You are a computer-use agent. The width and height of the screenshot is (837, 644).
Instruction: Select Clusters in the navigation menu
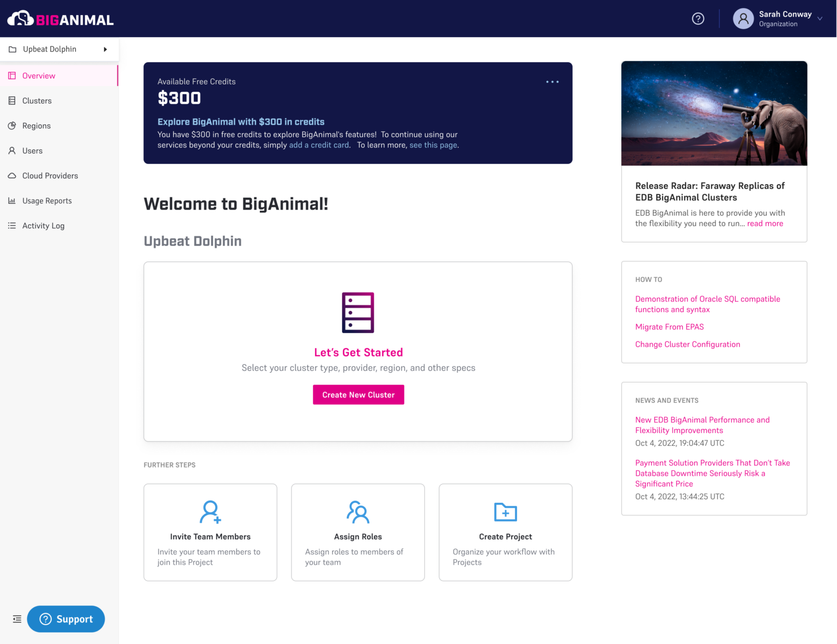[x=37, y=101]
